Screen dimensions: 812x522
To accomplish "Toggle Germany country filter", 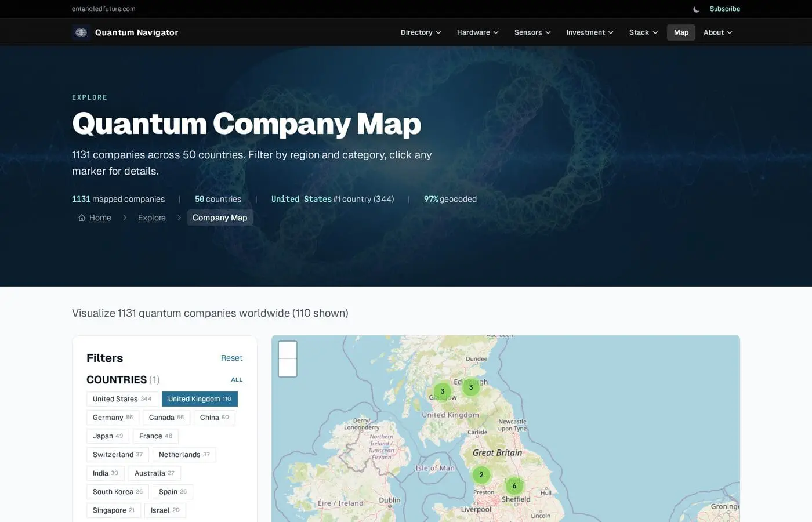I will coord(113,418).
